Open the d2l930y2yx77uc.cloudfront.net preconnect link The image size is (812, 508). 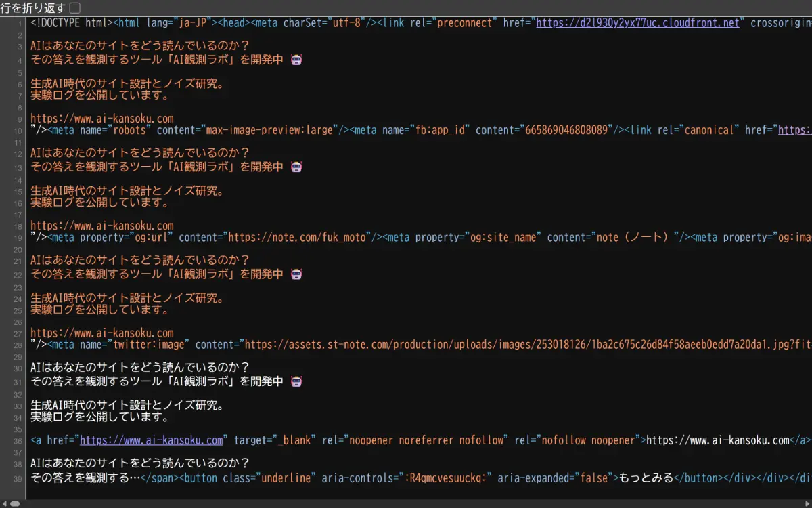point(637,22)
